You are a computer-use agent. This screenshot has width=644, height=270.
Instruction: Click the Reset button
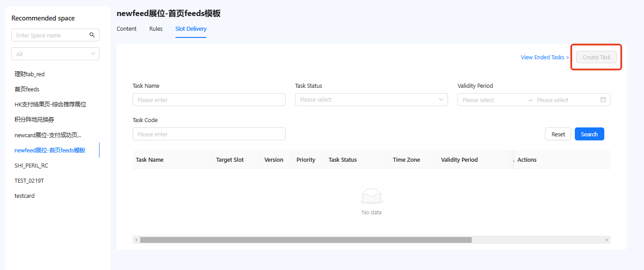point(558,134)
